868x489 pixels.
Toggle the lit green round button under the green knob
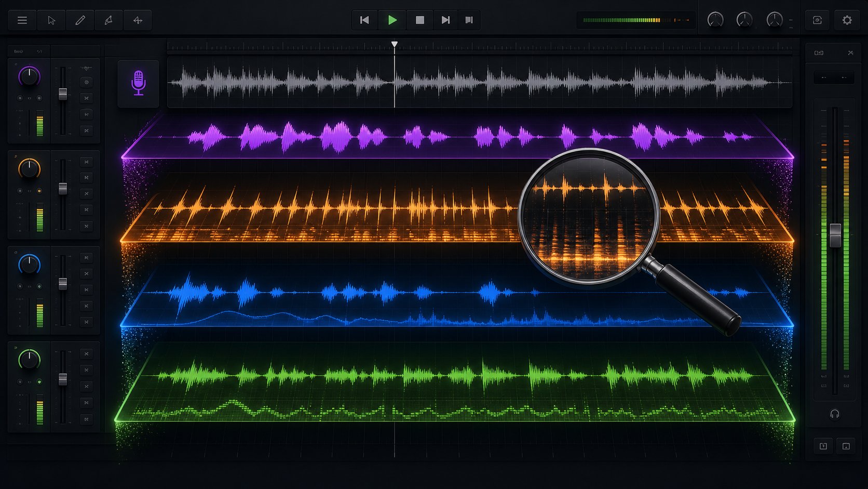[39, 382]
